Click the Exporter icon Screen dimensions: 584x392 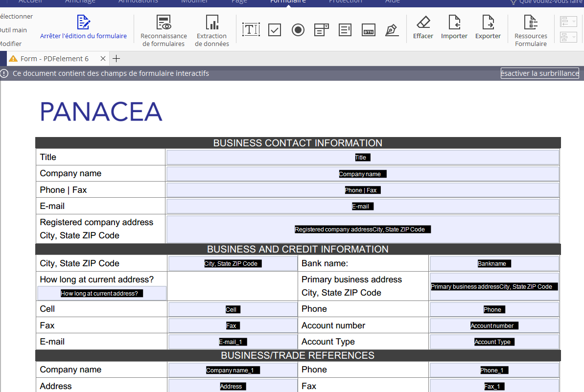[488, 22]
